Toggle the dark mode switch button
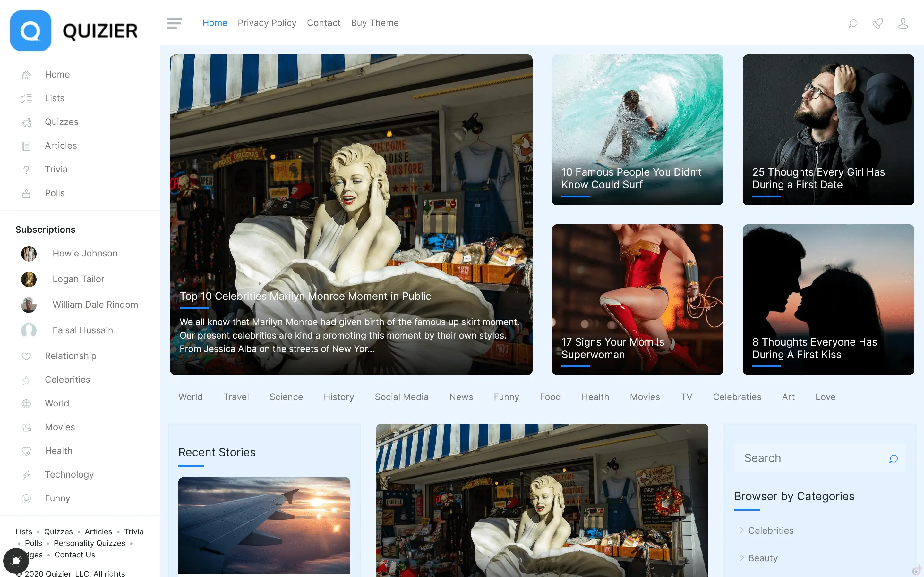This screenshot has width=924, height=577. click(16, 561)
